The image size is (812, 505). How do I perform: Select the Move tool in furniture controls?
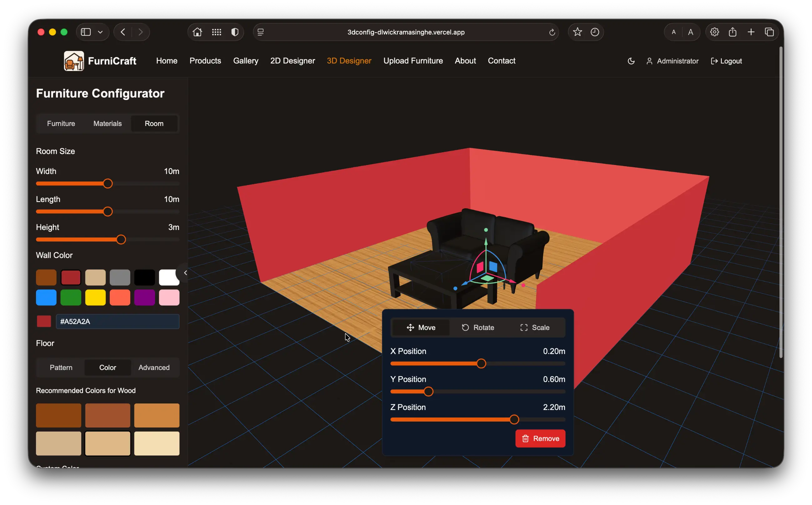(x=421, y=327)
